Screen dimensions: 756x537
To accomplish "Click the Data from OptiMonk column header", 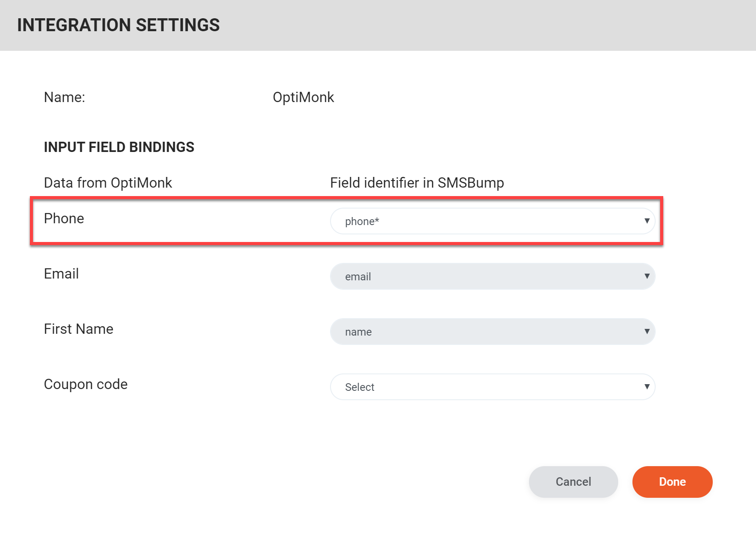I will pyautogui.click(x=108, y=183).
